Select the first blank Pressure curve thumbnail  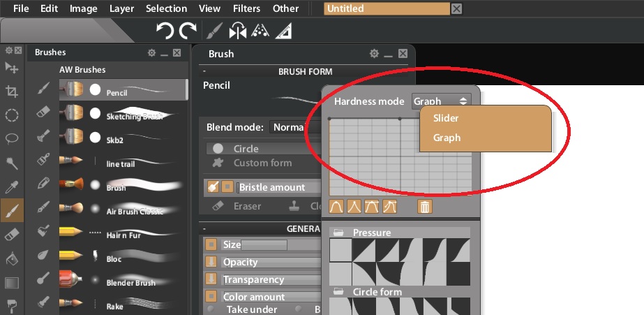tap(341, 250)
